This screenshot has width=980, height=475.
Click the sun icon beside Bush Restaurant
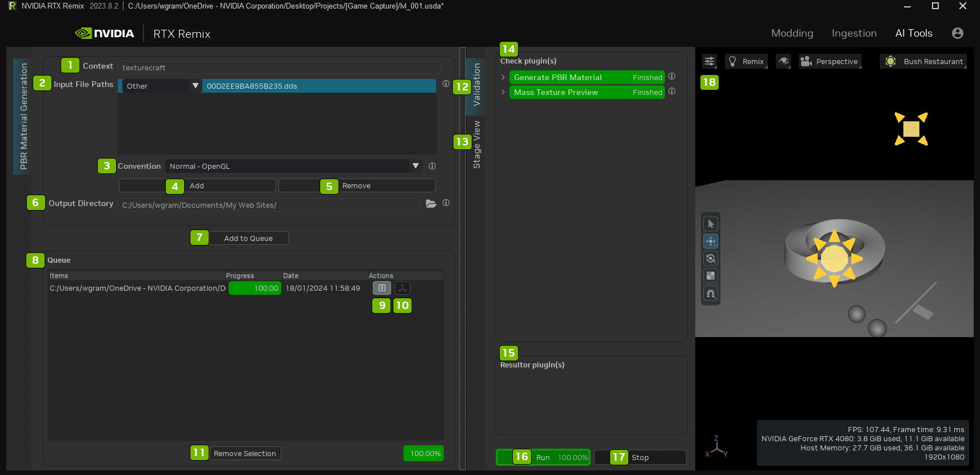[x=890, y=61]
